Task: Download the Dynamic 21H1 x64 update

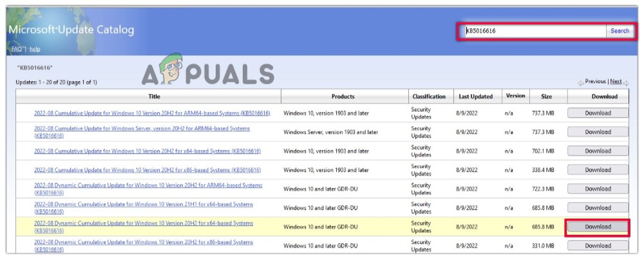Action: [598, 208]
